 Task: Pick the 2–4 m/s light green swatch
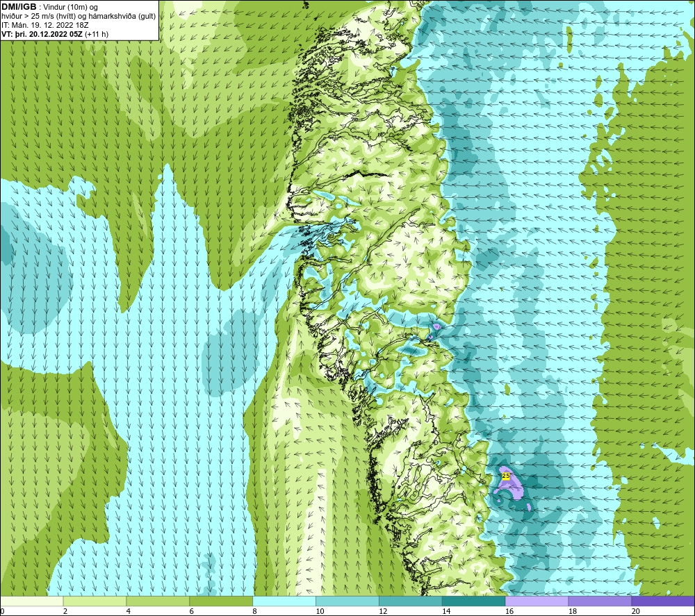click(95, 601)
